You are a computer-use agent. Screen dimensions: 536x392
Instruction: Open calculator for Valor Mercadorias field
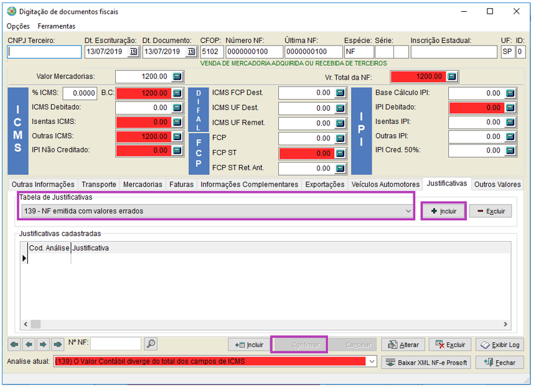177,77
